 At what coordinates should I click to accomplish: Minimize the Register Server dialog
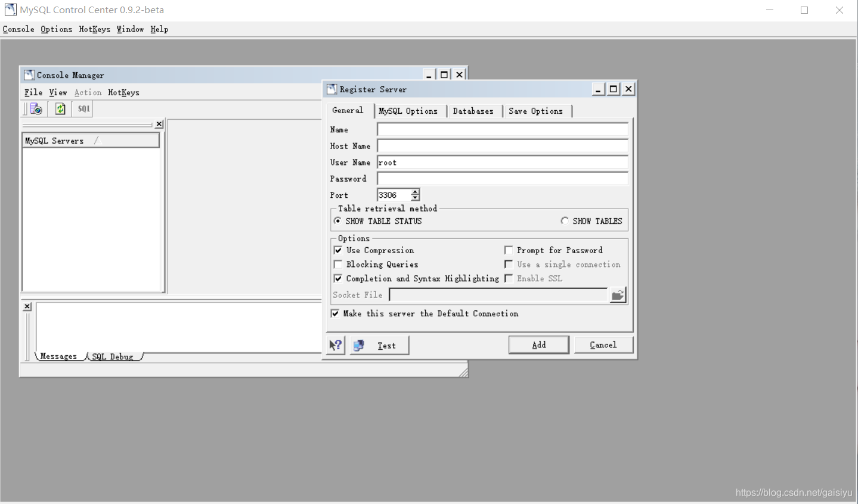click(x=598, y=89)
